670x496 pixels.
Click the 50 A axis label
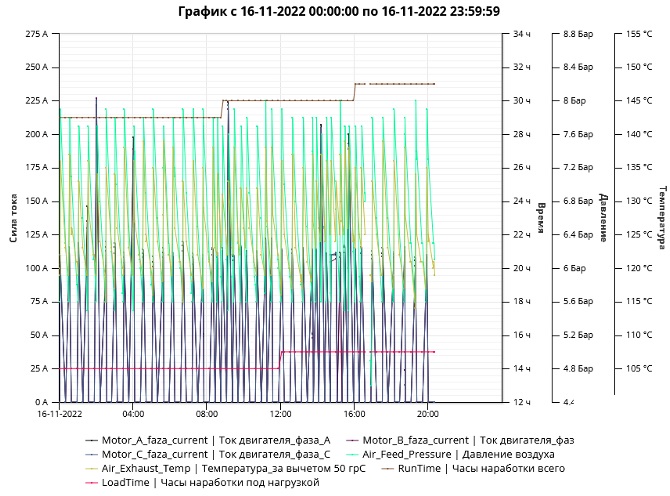[x=38, y=335]
